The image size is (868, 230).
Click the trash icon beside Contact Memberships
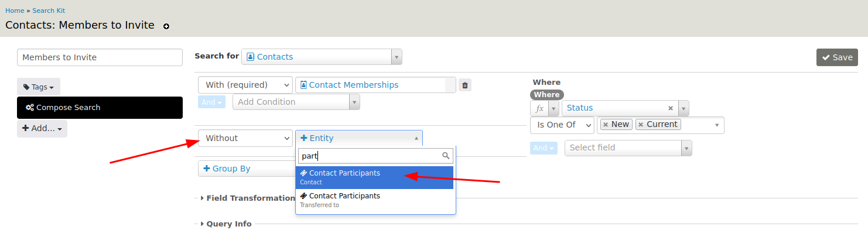pyautogui.click(x=465, y=85)
